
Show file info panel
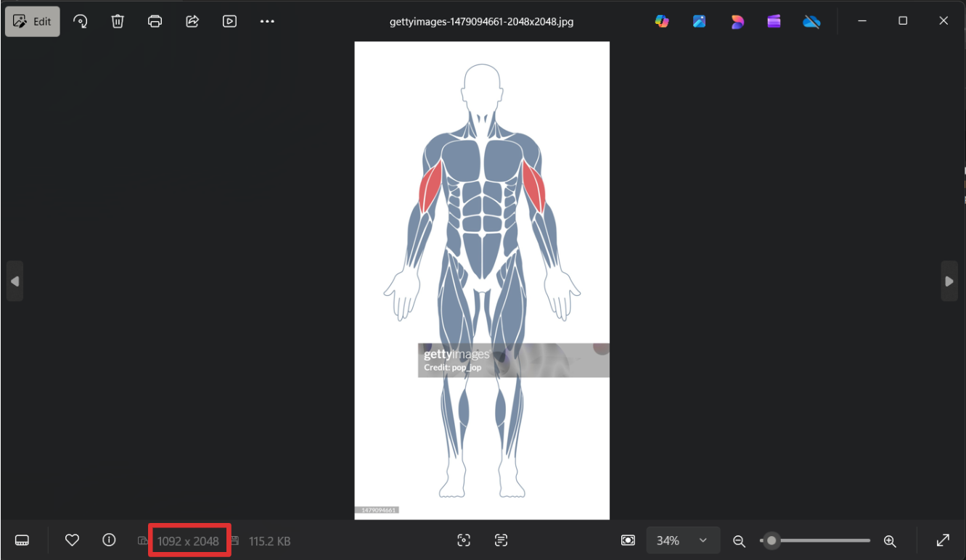[x=109, y=540]
